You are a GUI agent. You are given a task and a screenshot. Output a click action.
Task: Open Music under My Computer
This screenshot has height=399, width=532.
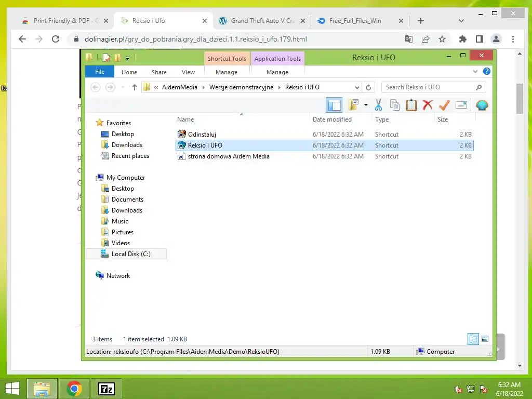(x=120, y=221)
